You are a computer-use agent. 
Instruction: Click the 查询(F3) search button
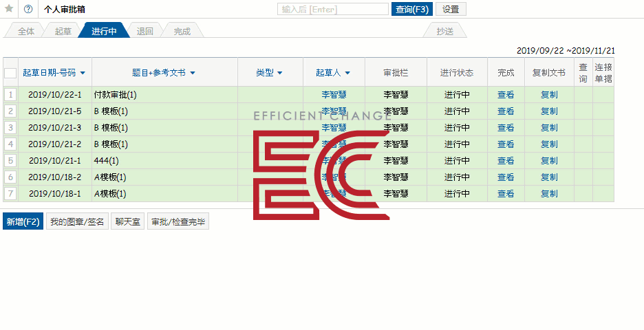click(412, 9)
